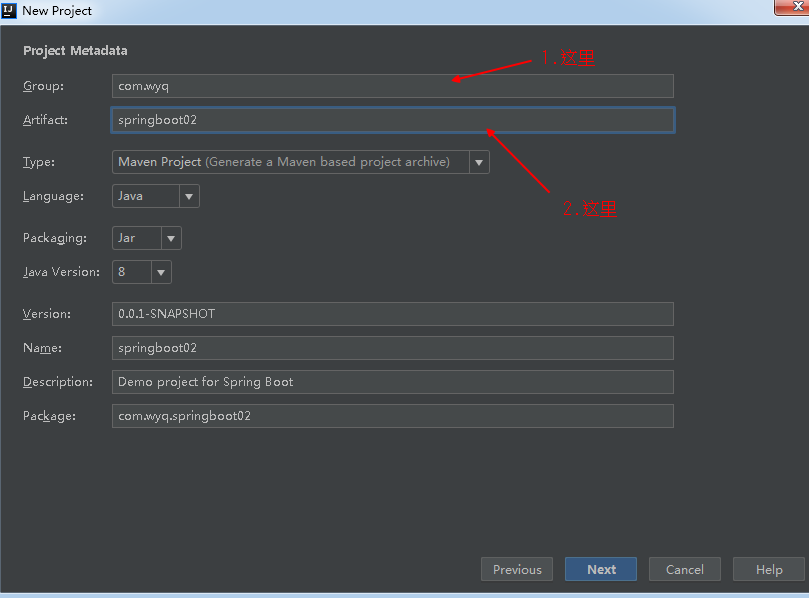Close the New Project dialog window

point(793,7)
